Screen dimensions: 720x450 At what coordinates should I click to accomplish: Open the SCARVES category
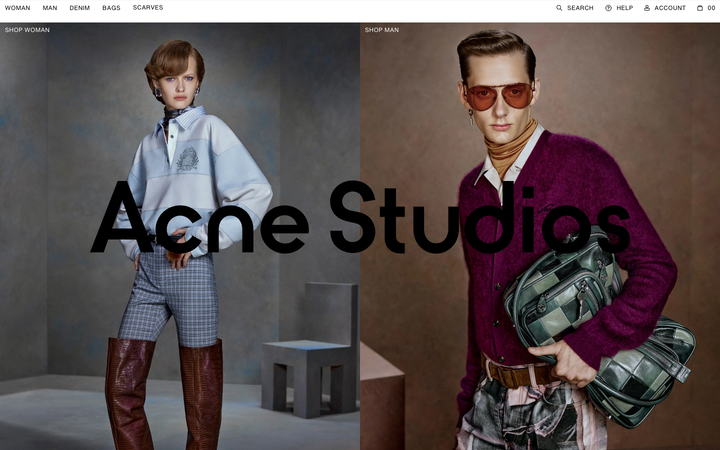[148, 8]
